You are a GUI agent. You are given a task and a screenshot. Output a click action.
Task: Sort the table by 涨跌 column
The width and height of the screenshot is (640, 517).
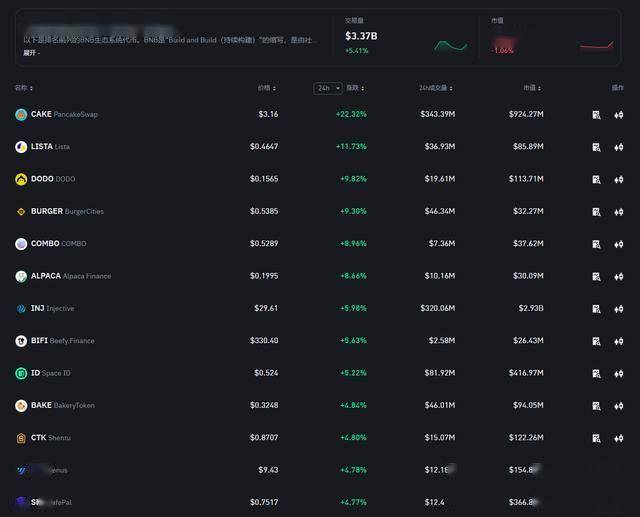356,88
